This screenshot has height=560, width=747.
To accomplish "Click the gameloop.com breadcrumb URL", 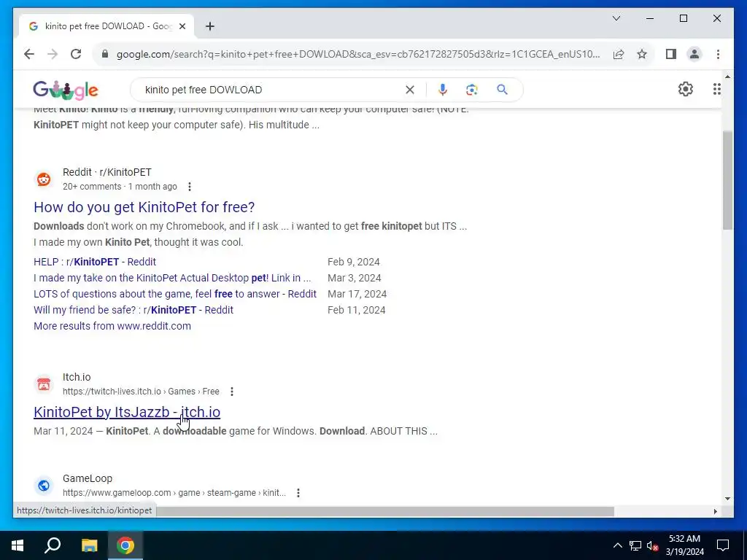I will click(174, 493).
